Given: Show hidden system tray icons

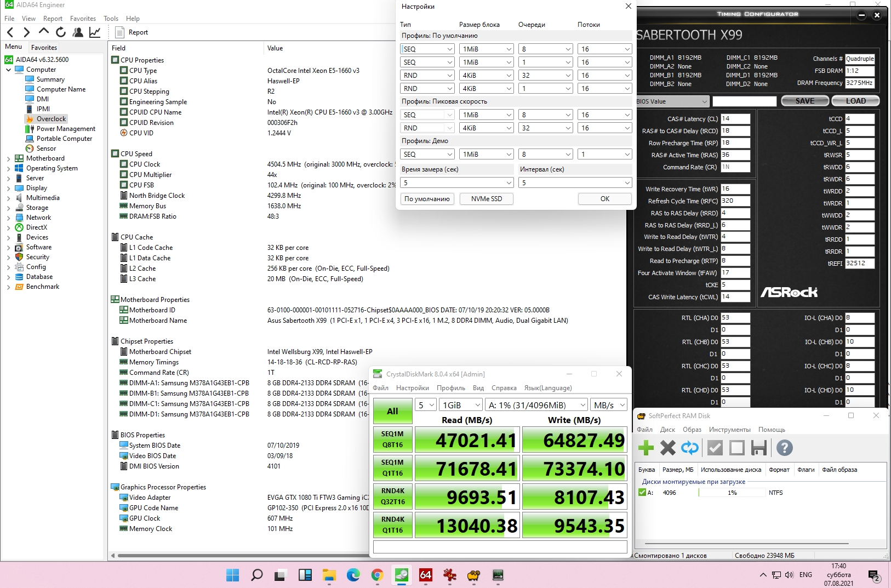Looking at the screenshot, I should 763,575.
